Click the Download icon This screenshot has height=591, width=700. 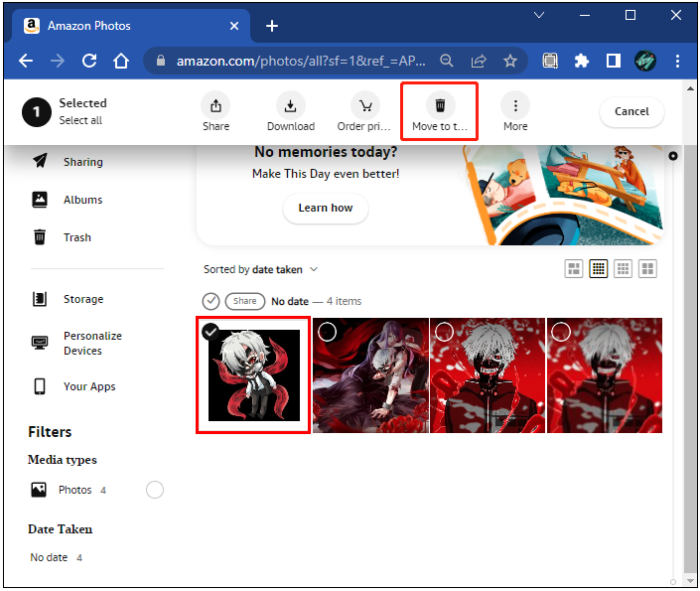(290, 105)
